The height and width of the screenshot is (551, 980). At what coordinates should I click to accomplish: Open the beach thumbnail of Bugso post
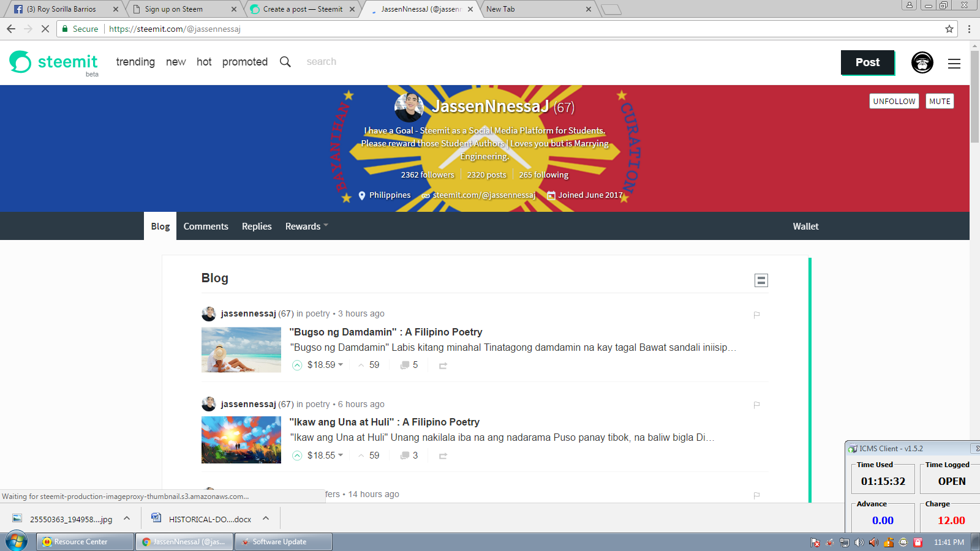241,350
